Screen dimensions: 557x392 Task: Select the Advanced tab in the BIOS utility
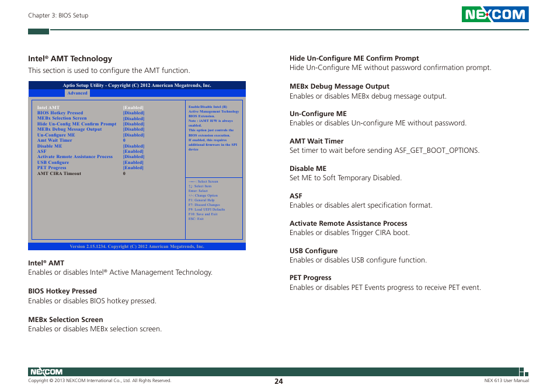click(77, 93)
